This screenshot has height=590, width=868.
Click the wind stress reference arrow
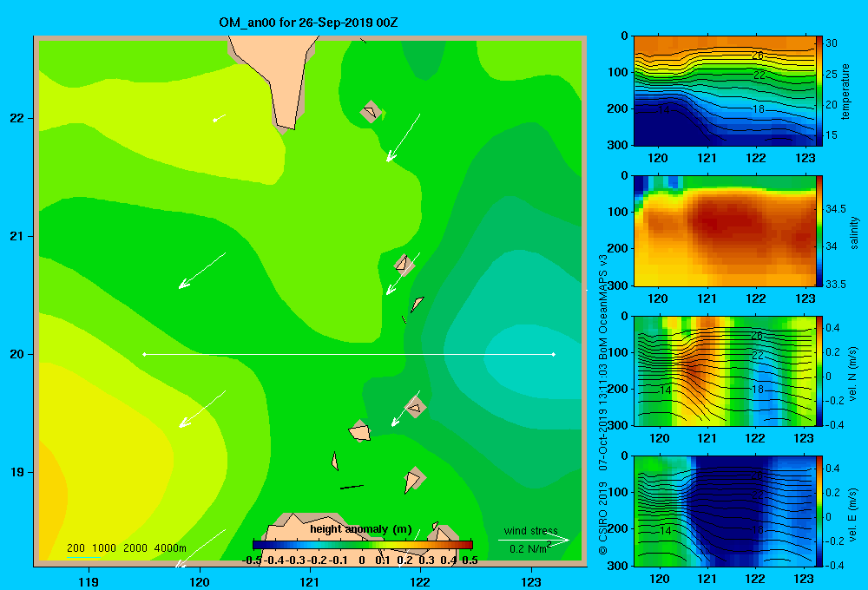pos(534,540)
